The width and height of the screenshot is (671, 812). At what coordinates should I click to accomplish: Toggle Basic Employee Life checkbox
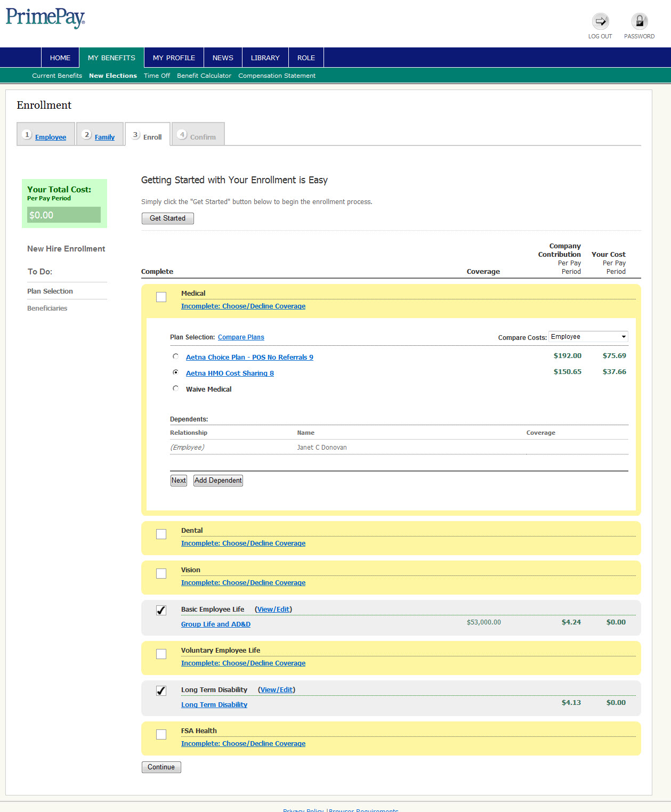[x=161, y=611]
